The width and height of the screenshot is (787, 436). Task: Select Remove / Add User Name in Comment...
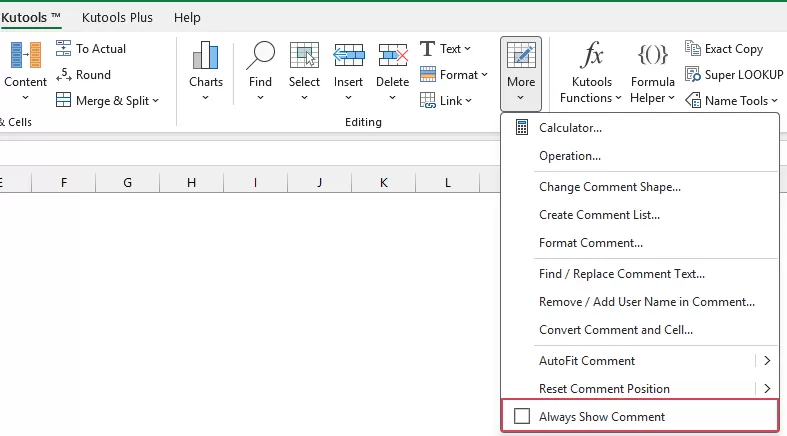(x=640, y=302)
